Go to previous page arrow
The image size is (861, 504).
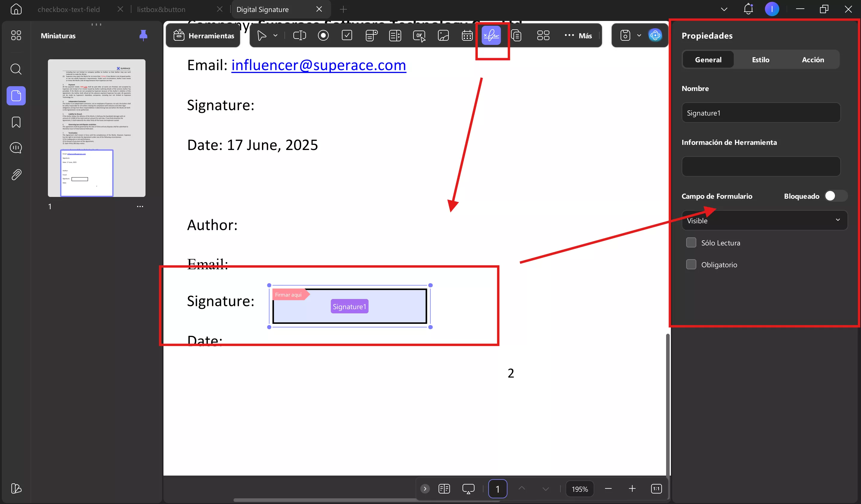522,489
